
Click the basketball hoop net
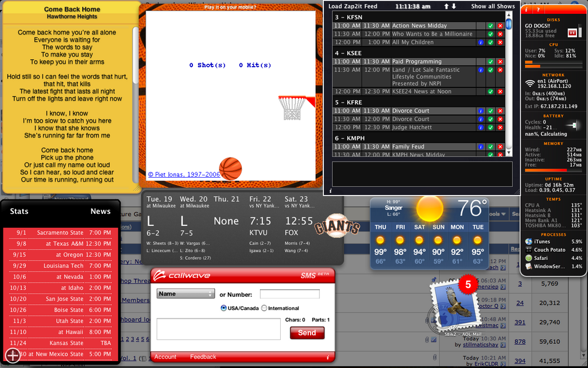coord(292,108)
